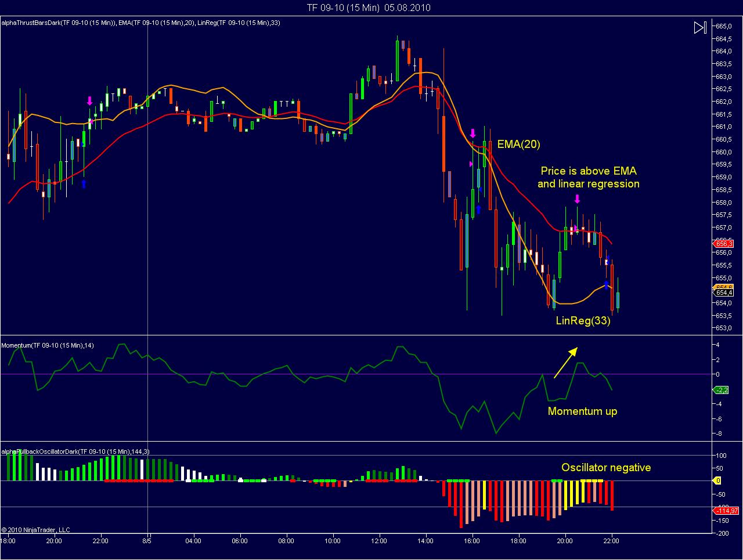
Task: Click the alphaPullbackOscillatorDark panel label
Action: point(75,451)
